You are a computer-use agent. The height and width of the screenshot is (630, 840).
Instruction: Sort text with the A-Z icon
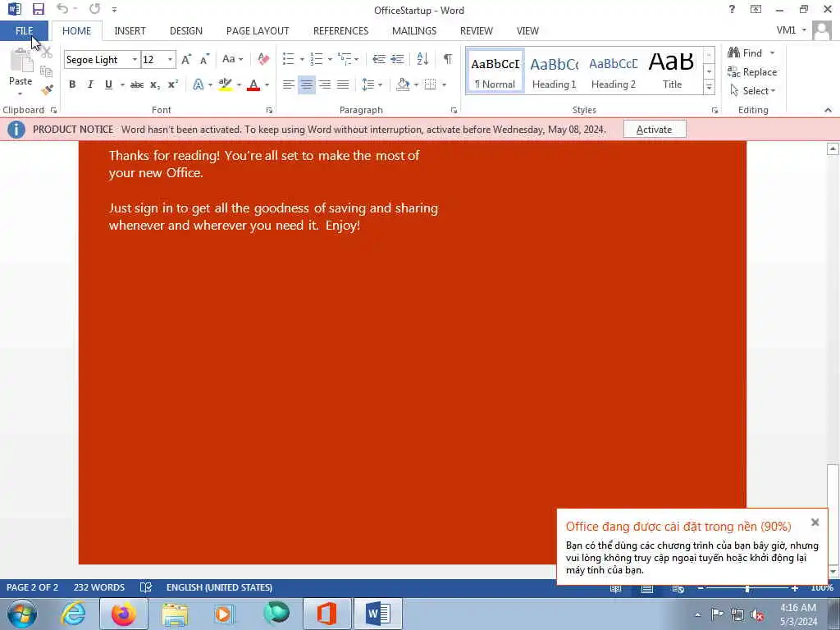coord(422,59)
